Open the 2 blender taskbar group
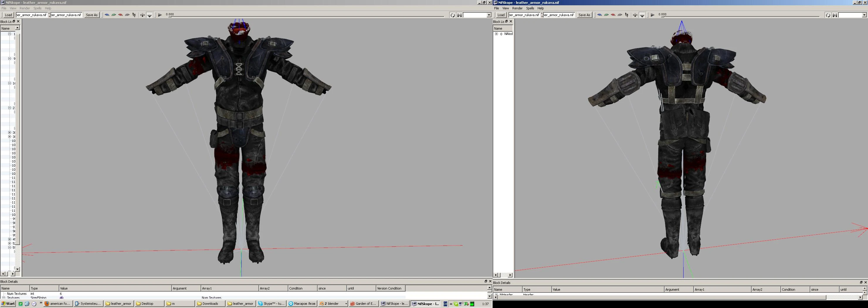This screenshot has height=308, width=868. pos(333,304)
